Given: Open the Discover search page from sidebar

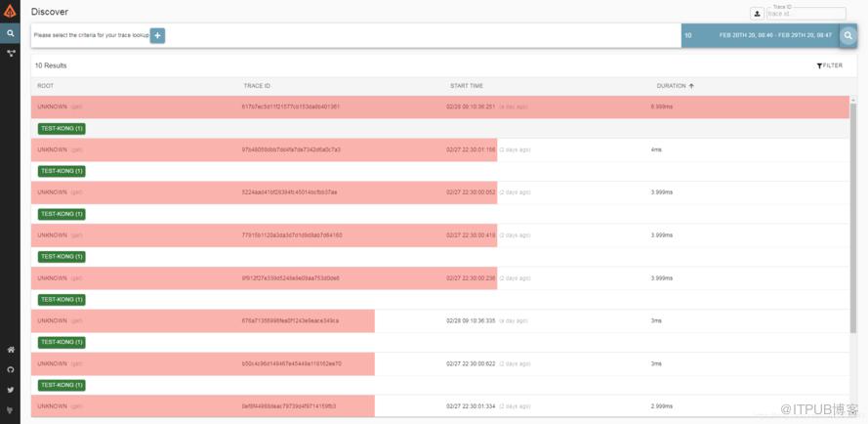Looking at the screenshot, I should point(10,33).
